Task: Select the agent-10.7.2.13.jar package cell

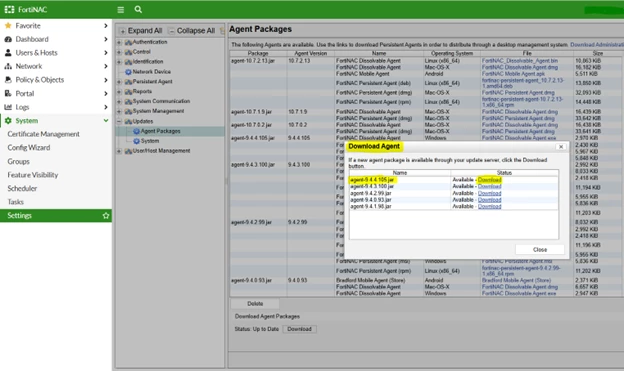Action: tap(253, 61)
